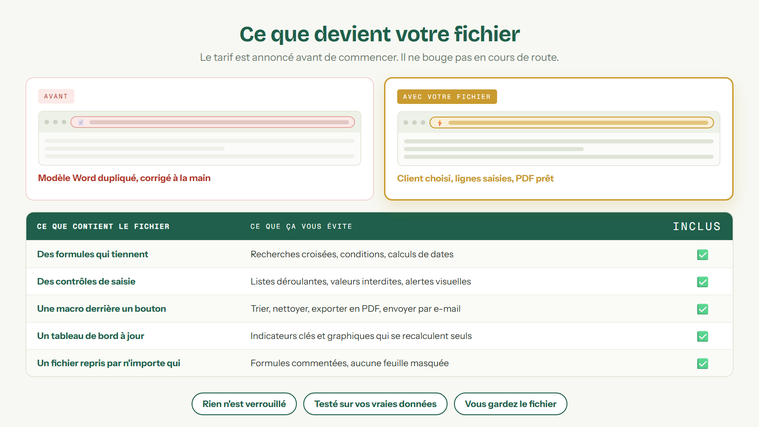
Task: Toggle the check for Une macro derrière un bouton
Action: (x=702, y=309)
